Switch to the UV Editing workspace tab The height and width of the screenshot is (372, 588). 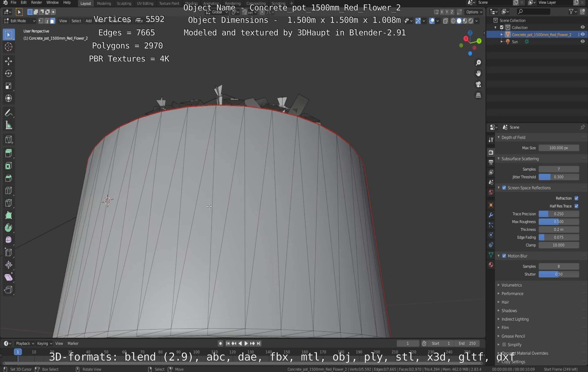click(x=145, y=3)
